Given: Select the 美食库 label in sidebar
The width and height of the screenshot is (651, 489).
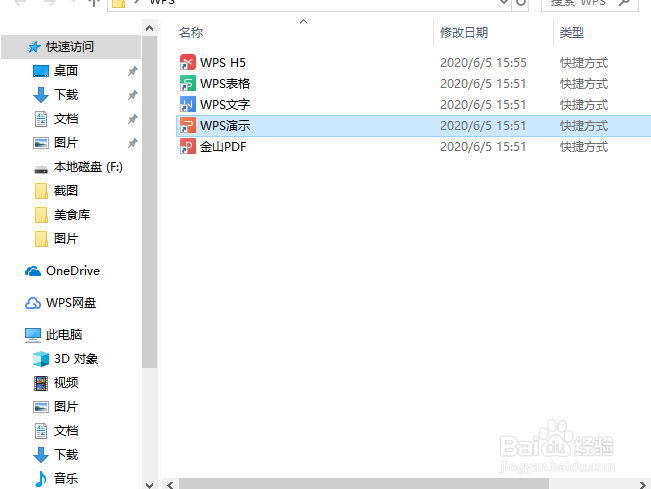Looking at the screenshot, I should click(72, 215).
